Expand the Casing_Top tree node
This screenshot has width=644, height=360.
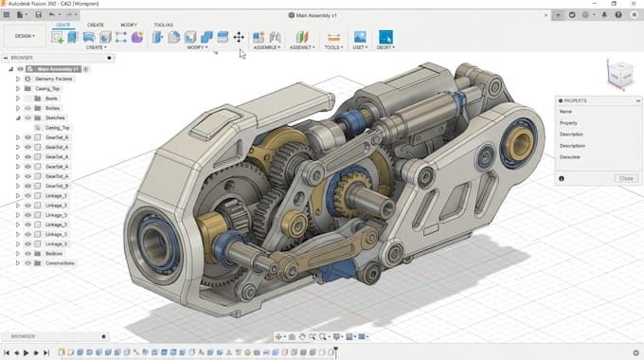[x=18, y=88]
